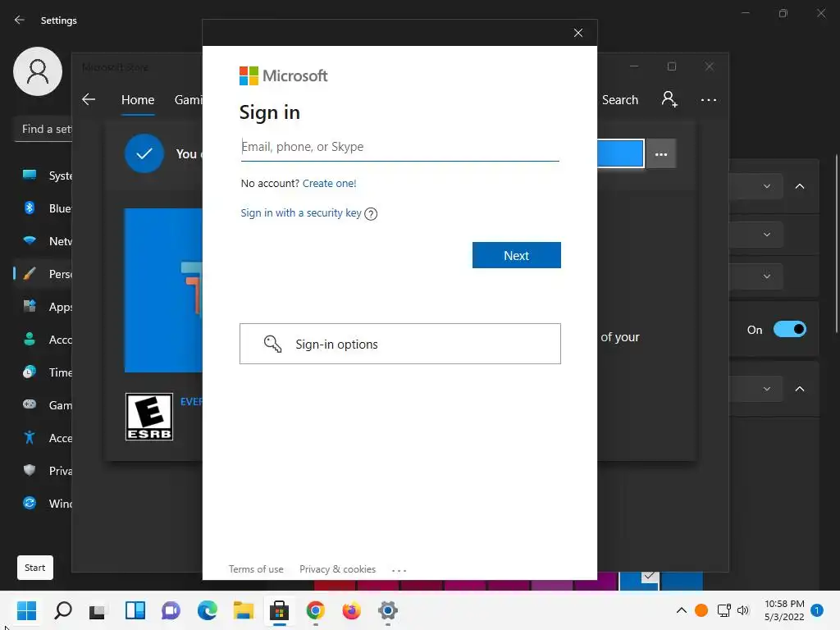This screenshot has width=840, height=630.
Task: Click the Email, phone, or Skype field
Action: [x=399, y=147]
